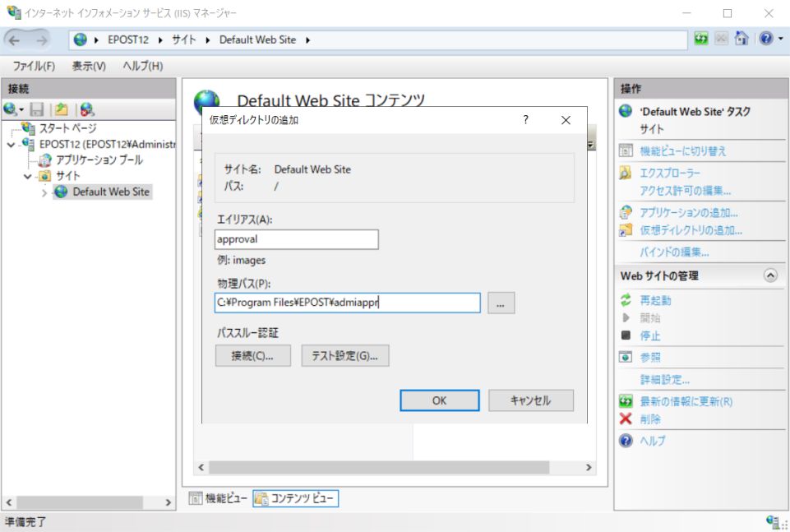Screen dimensions: 790x532
Task: Click 仮想ディレクトリの追加... action link
Action: [x=691, y=230]
